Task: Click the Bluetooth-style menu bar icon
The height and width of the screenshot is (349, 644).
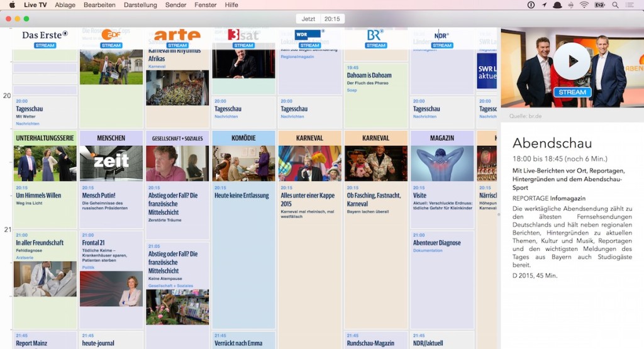Action: (x=570, y=5)
